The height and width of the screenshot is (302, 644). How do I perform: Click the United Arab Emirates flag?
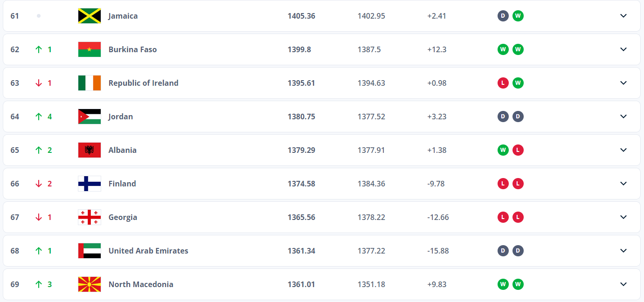click(x=89, y=251)
